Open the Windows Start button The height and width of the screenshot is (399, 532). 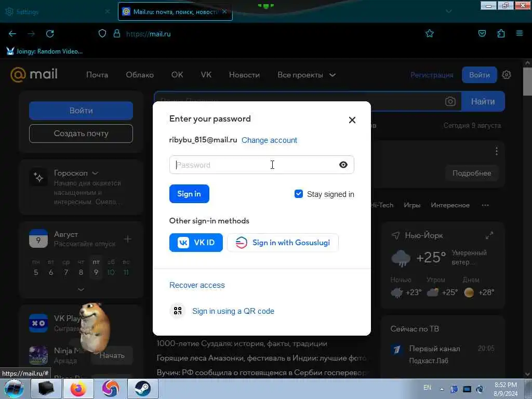pos(14,389)
